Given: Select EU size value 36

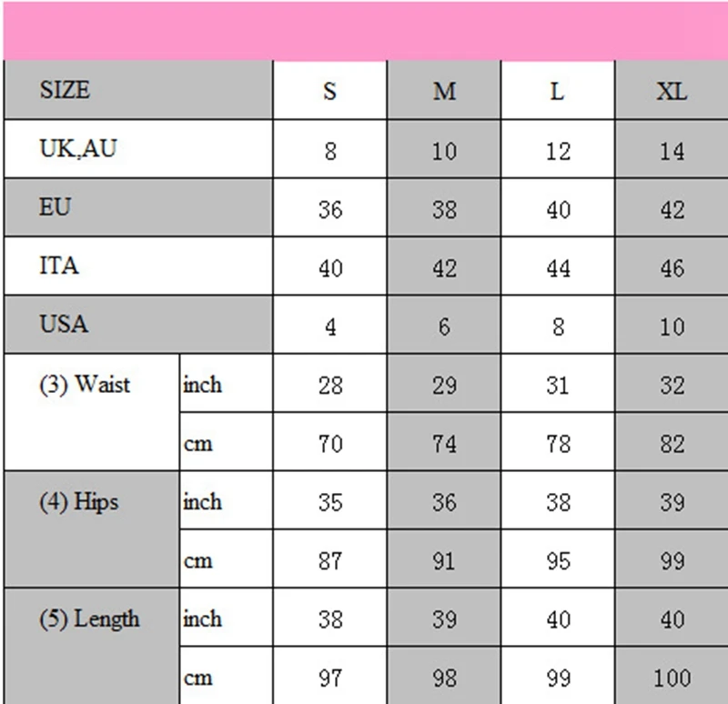Looking at the screenshot, I should (x=330, y=207).
